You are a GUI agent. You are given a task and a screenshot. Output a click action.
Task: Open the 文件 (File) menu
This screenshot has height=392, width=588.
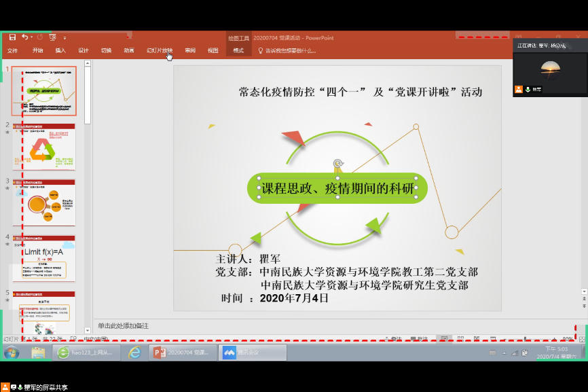tap(12, 50)
